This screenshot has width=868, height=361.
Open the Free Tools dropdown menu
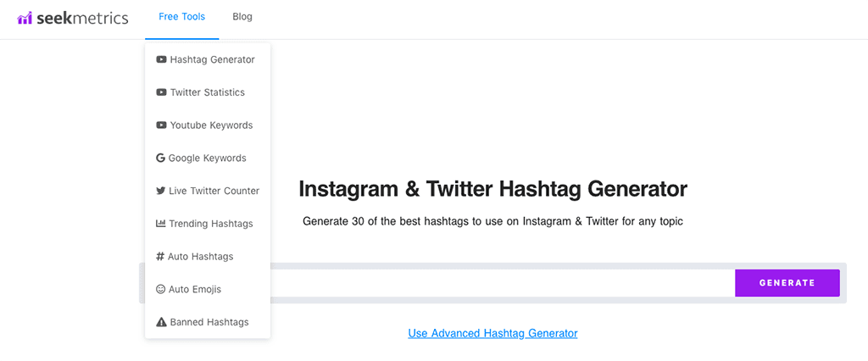[181, 17]
